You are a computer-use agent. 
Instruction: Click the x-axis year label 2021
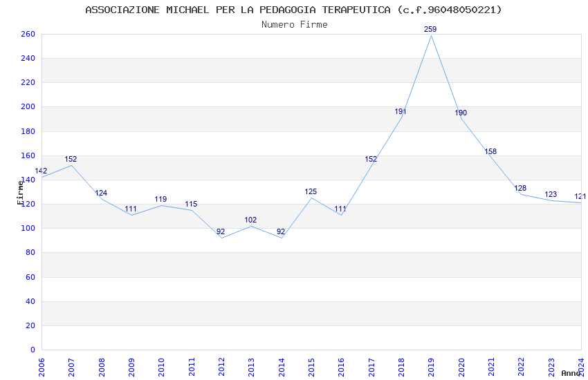click(x=491, y=368)
